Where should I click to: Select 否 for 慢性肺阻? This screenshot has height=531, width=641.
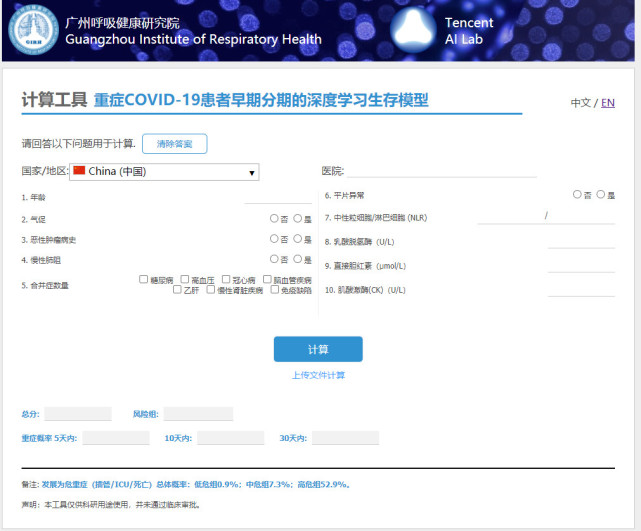click(x=274, y=259)
